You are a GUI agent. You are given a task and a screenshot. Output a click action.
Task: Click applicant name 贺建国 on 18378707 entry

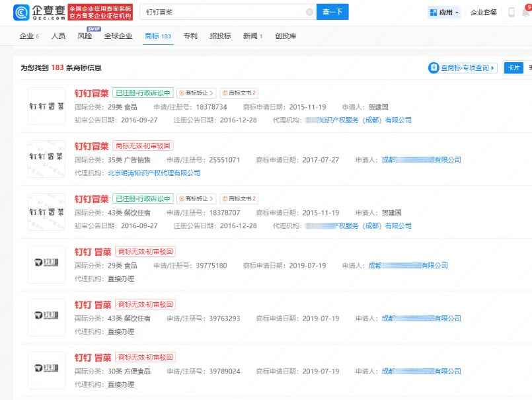click(391, 213)
